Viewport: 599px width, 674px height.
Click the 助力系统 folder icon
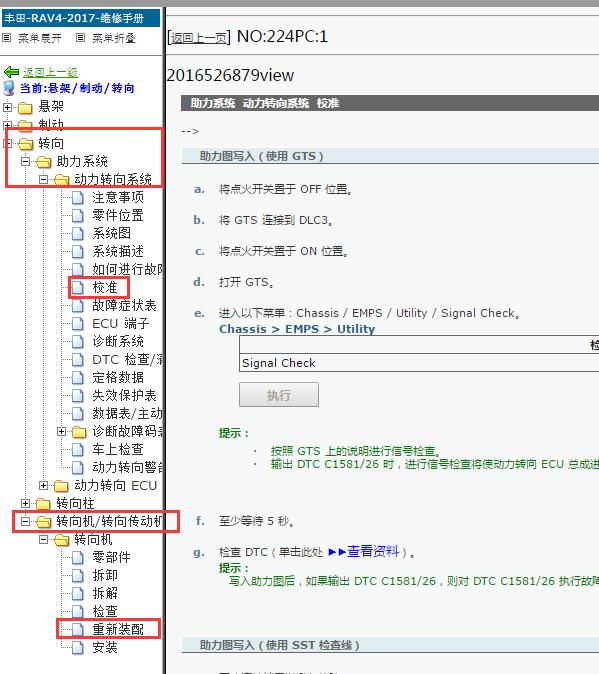tap(43, 162)
